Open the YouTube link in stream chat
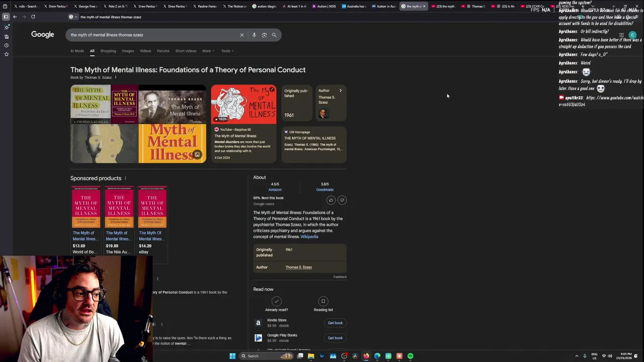The width and height of the screenshot is (644, 362). 601,101
